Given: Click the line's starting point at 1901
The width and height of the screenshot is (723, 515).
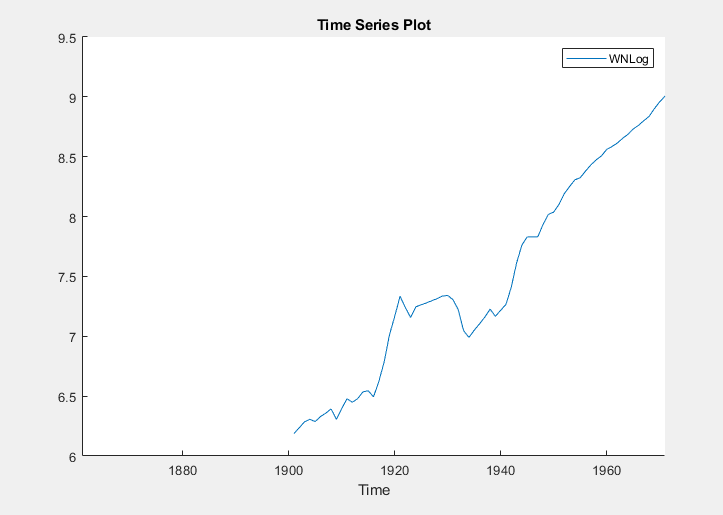Looking at the screenshot, I should coord(294,433).
